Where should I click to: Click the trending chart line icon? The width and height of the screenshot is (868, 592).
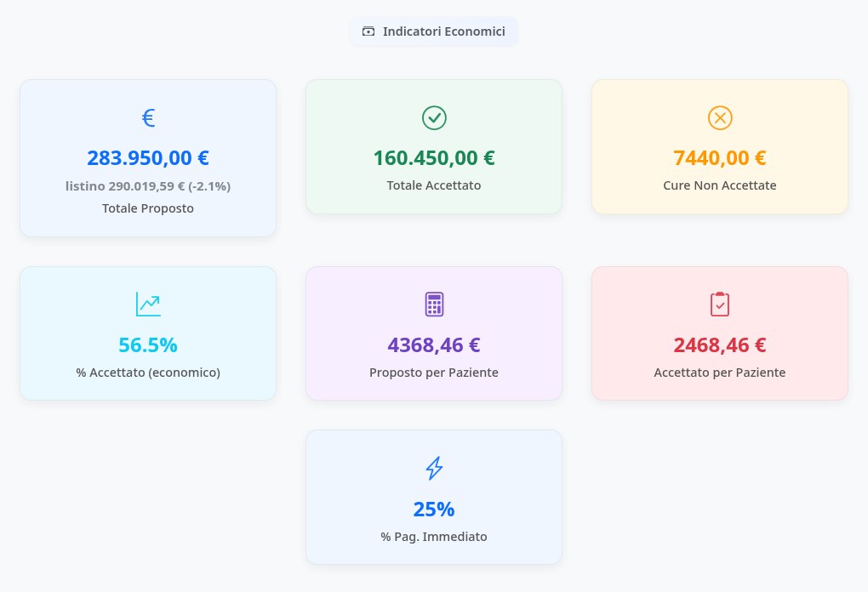[148, 305]
